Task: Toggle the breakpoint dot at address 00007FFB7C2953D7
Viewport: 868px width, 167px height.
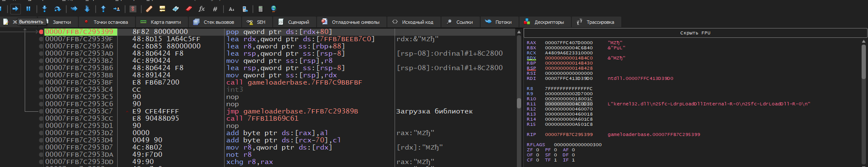Action: pyautogui.click(x=41, y=147)
